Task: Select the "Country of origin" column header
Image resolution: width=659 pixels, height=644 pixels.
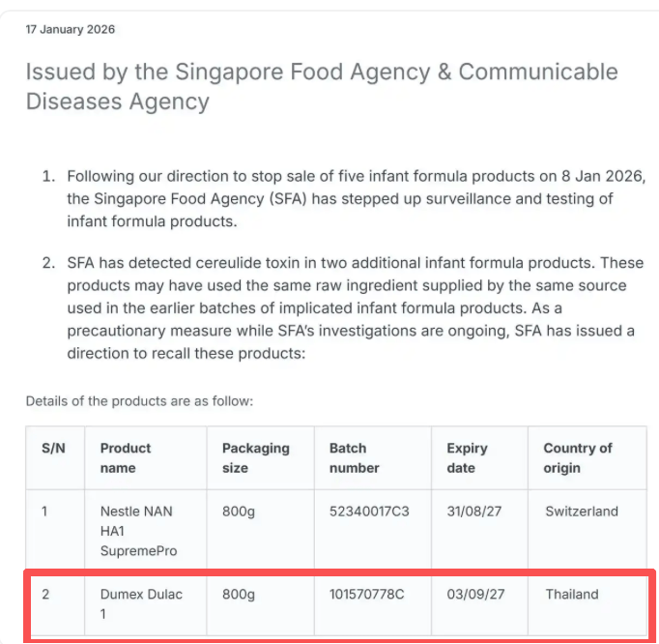Action: click(x=577, y=458)
